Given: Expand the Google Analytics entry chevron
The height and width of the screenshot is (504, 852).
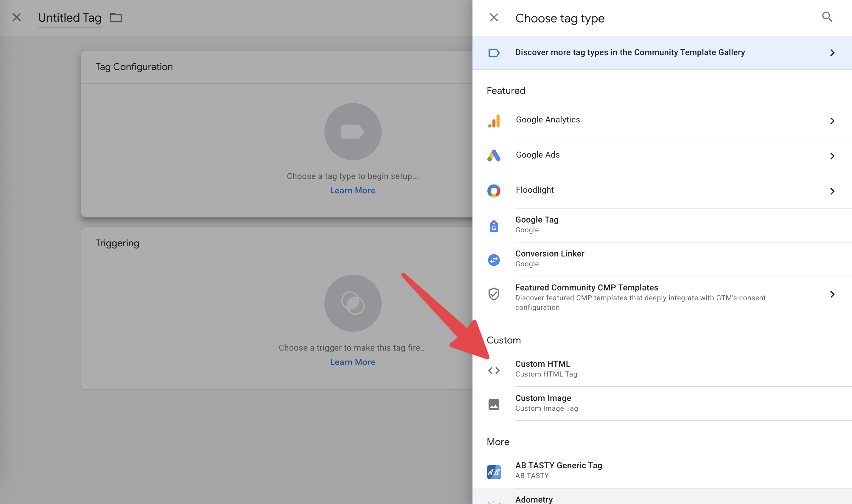Looking at the screenshot, I should coord(832,121).
